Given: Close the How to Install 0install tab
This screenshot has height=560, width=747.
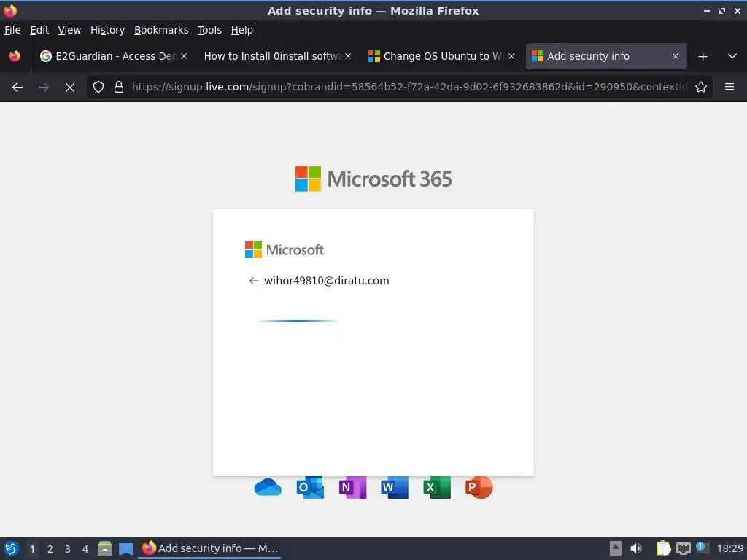Looking at the screenshot, I should coord(348,56).
